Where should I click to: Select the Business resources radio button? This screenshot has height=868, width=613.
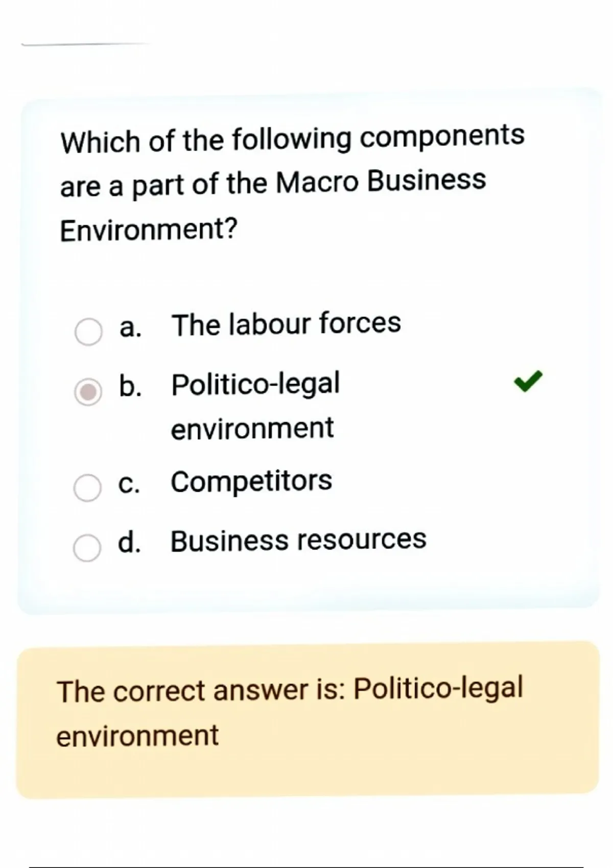pos(87,548)
